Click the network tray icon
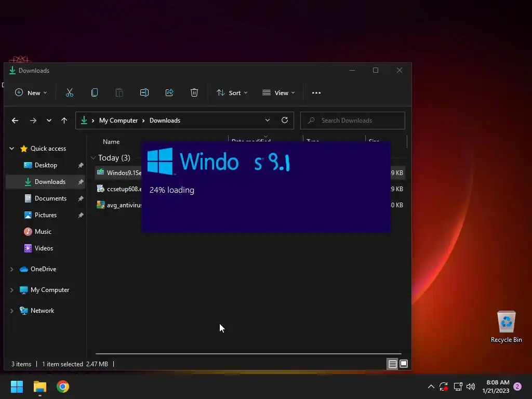 pos(458,387)
